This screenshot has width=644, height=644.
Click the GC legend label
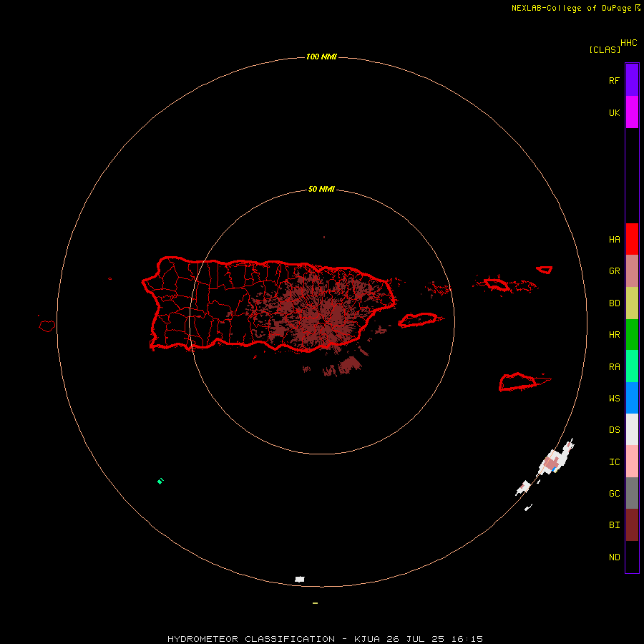click(x=614, y=494)
